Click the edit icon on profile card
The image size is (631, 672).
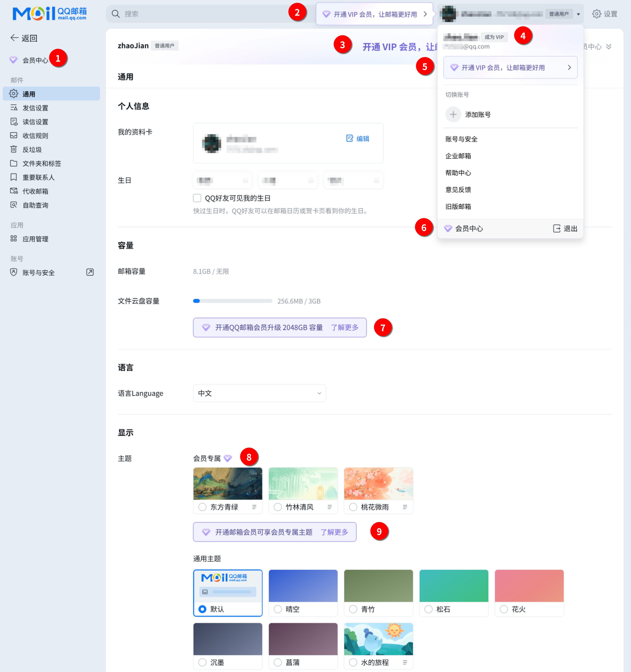point(350,138)
